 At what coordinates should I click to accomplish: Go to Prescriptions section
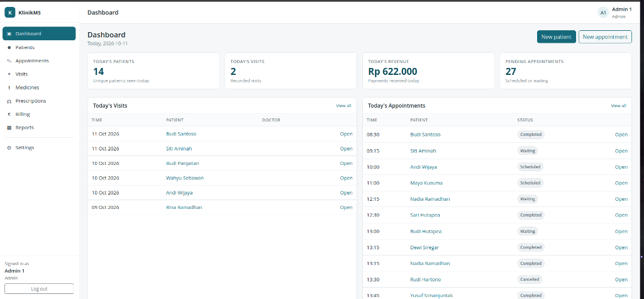point(39,101)
